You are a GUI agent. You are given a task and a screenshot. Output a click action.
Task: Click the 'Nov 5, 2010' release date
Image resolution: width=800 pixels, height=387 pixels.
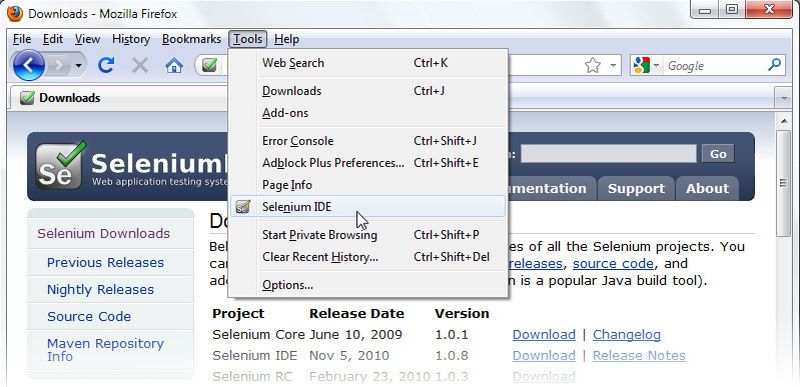[x=349, y=355]
